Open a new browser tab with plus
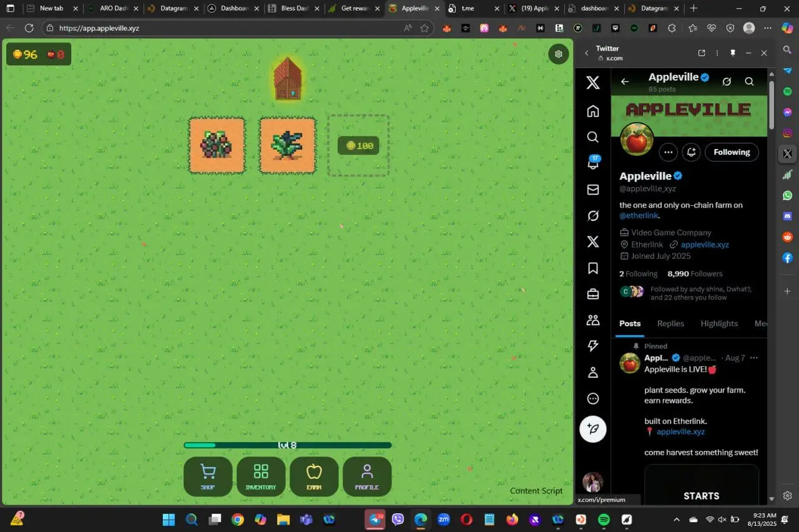Viewport: 799px width, 532px height. 694,9
